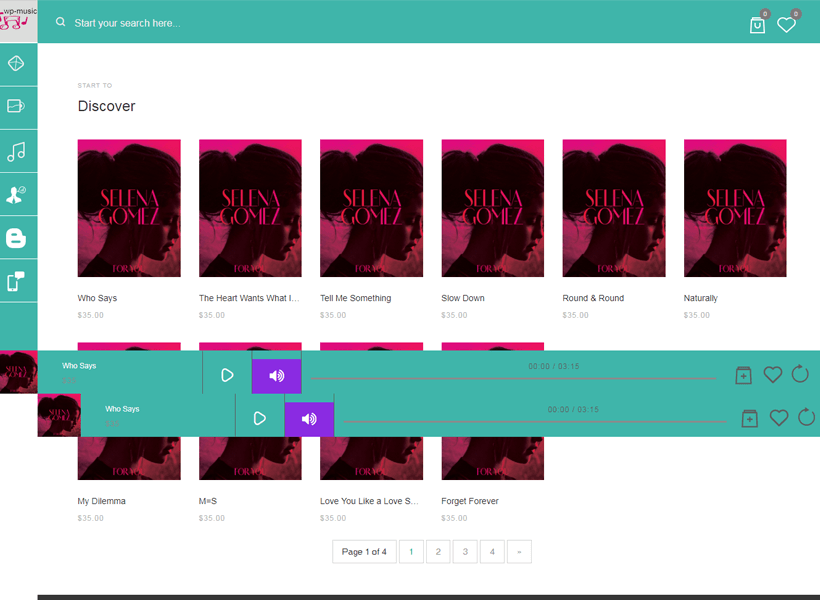Open the shopping bag cart icon
This screenshot has height=600, width=820.
[x=757, y=25]
